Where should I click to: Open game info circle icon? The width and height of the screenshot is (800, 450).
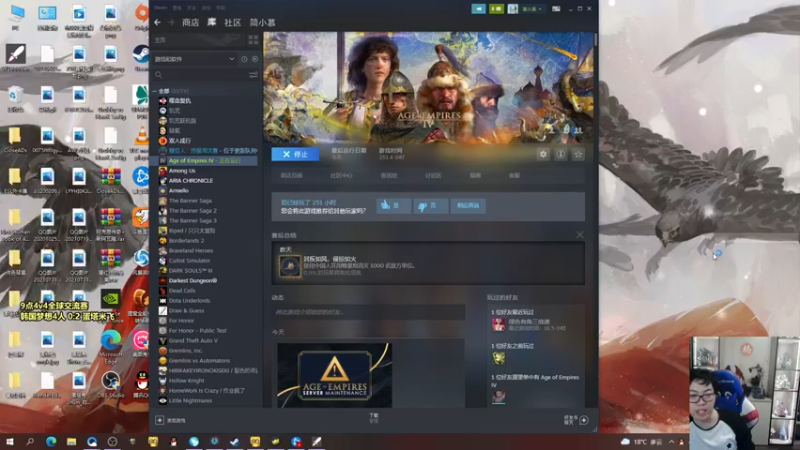[561, 154]
